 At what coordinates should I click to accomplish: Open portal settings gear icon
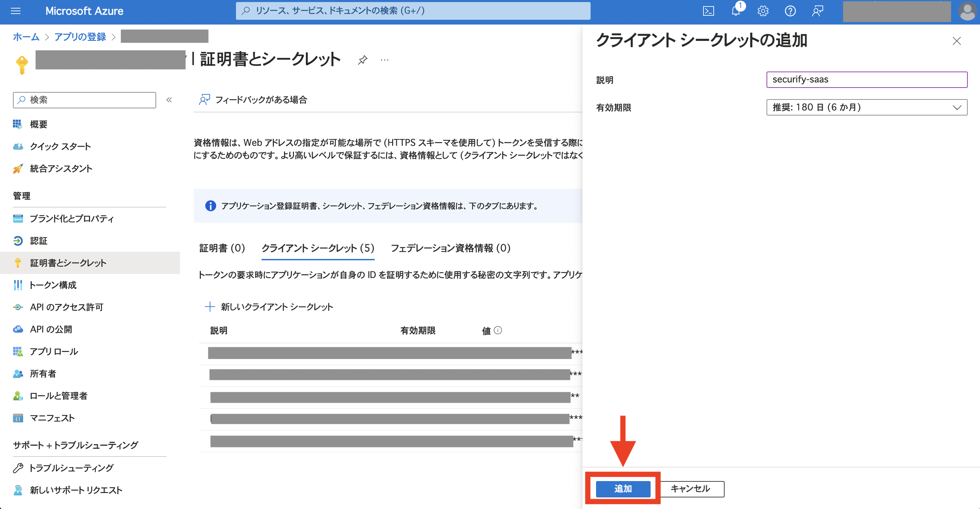pyautogui.click(x=763, y=11)
